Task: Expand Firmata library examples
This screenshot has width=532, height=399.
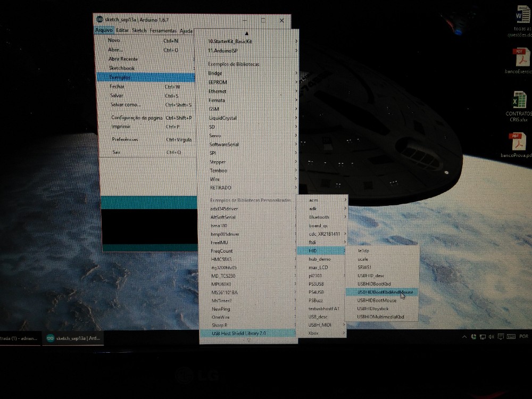Action: [247, 100]
